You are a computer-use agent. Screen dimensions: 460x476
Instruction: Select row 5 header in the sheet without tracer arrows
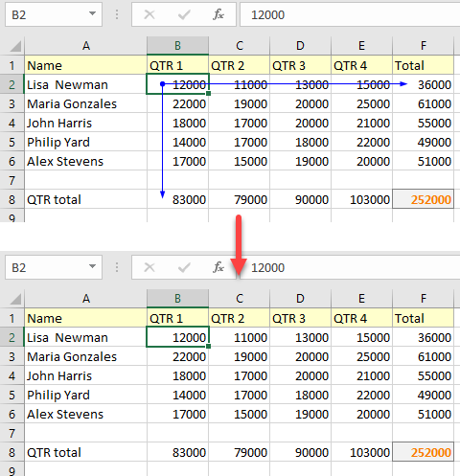(x=12, y=395)
